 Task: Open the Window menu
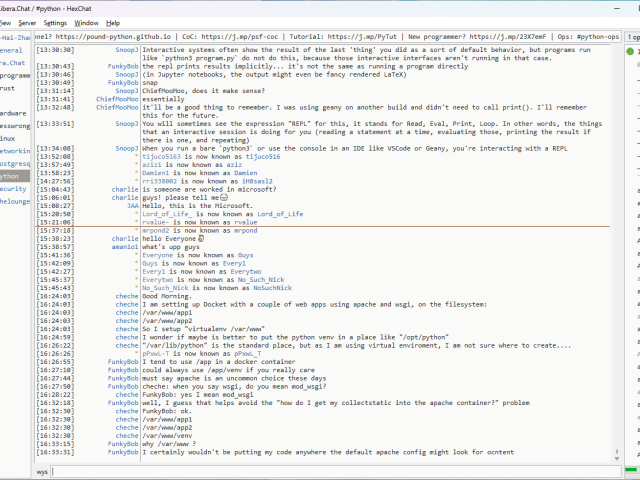pos(87,22)
